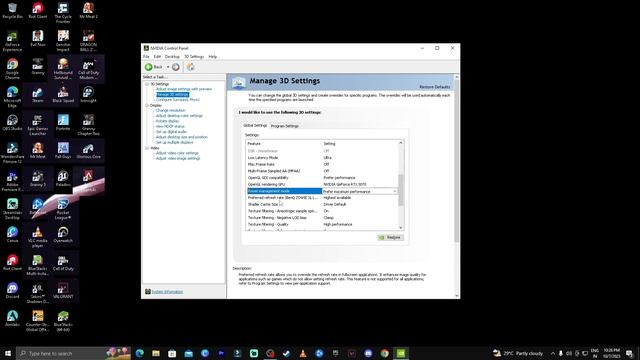Open Fortnite desktop icon
This screenshot has width=640, height=360.
tap(63, 122)
